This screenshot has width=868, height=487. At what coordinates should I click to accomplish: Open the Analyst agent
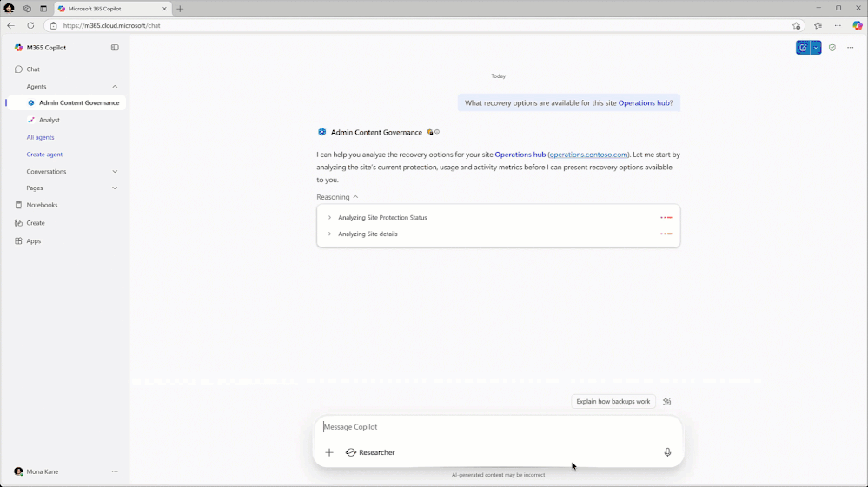pyautogui.click(x=49, y=120)
